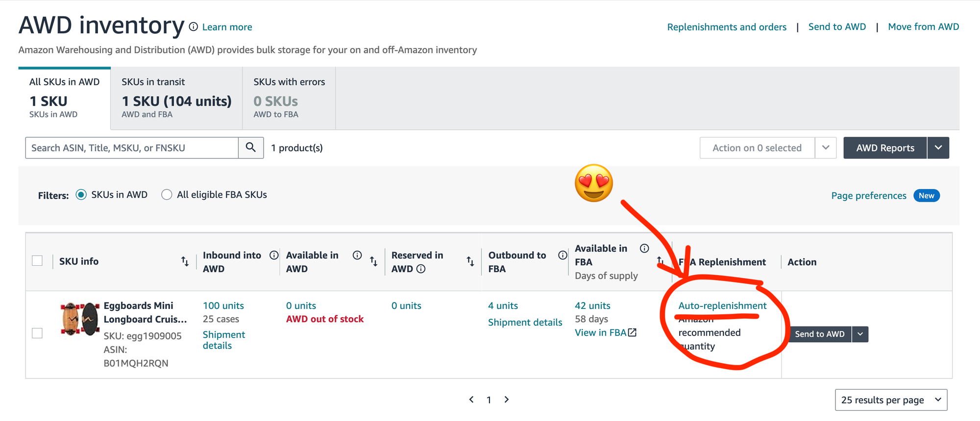Expand the AWD Reports dropdown arrow
Screen dimensions: 980x421
click(938, 148)
